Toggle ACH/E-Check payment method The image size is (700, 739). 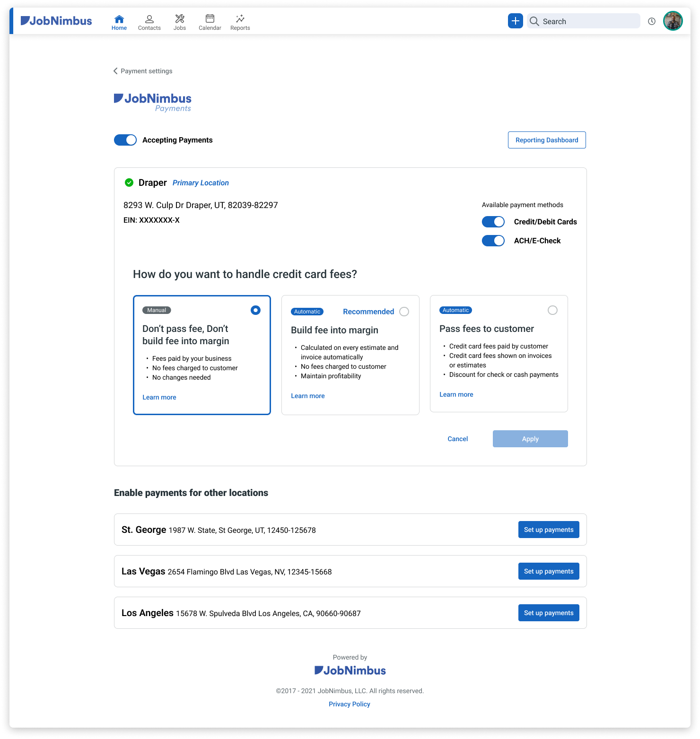click(493, 241)
